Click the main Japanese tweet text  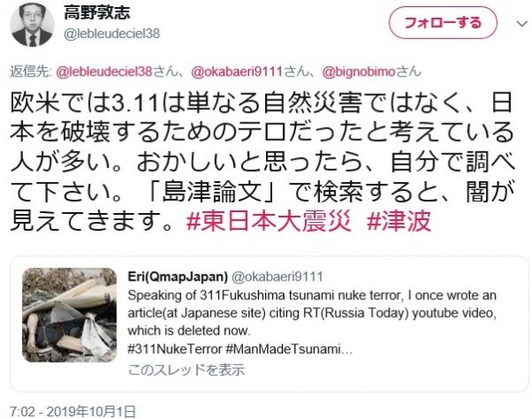point(262,162)
